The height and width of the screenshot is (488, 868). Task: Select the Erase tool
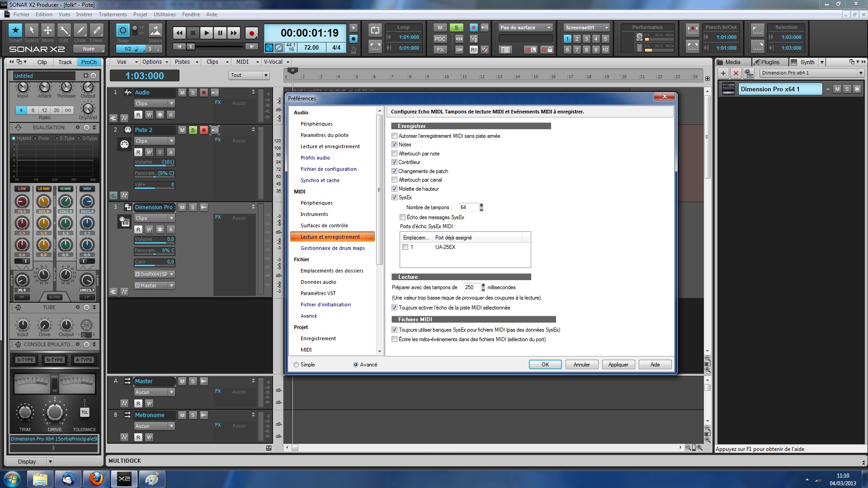coord(96,30)
